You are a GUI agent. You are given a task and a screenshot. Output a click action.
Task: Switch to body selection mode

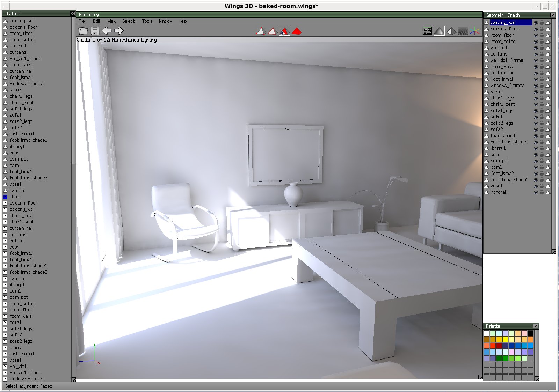pos(297,31)
